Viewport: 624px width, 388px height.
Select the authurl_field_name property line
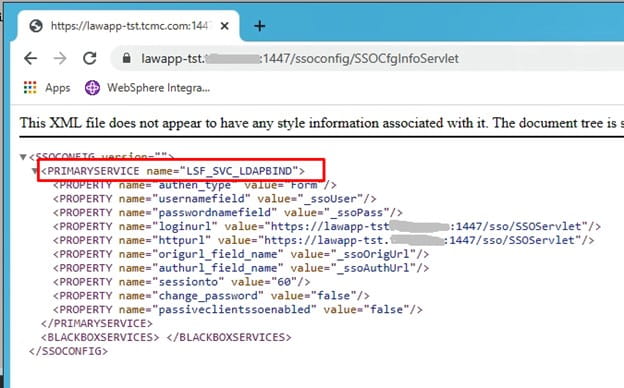coord(241,268)
